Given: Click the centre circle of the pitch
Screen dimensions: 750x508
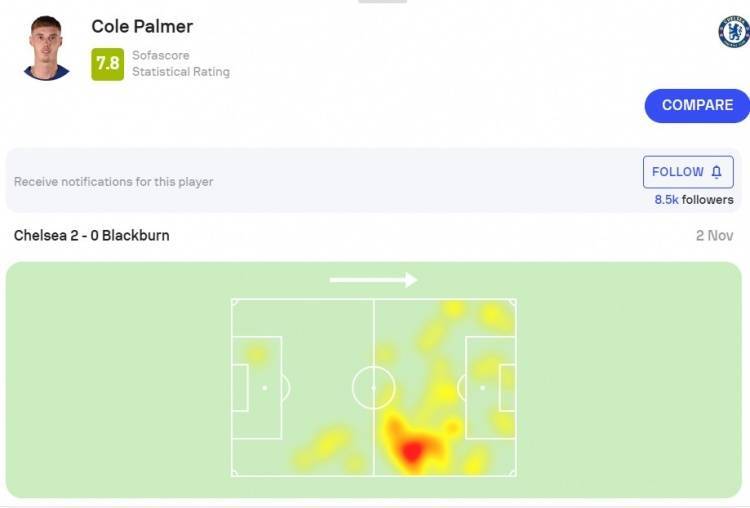Looking at the screenshot, I should tap(374, 387).
